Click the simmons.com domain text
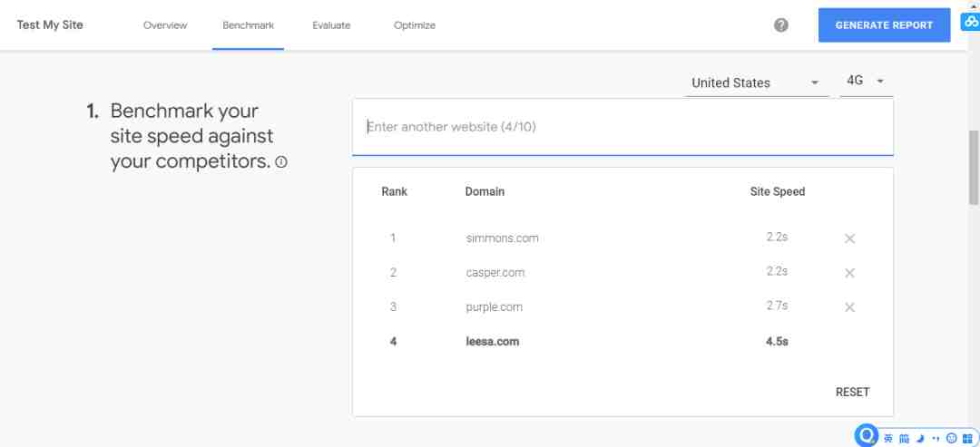 [502, 238]
